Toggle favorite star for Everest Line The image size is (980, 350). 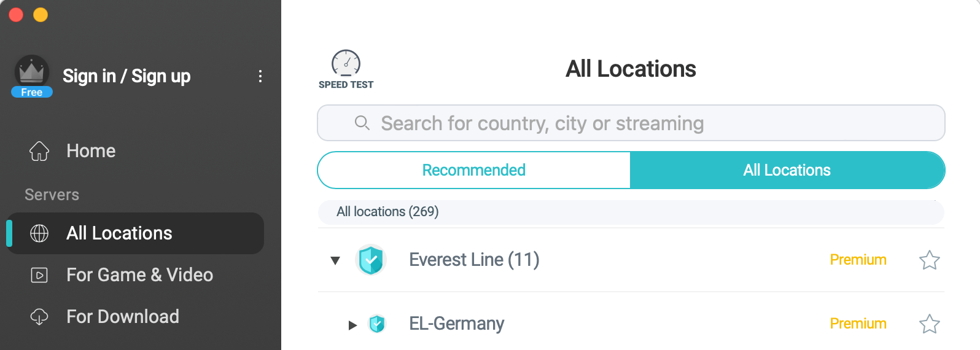(x=929, y=260)
